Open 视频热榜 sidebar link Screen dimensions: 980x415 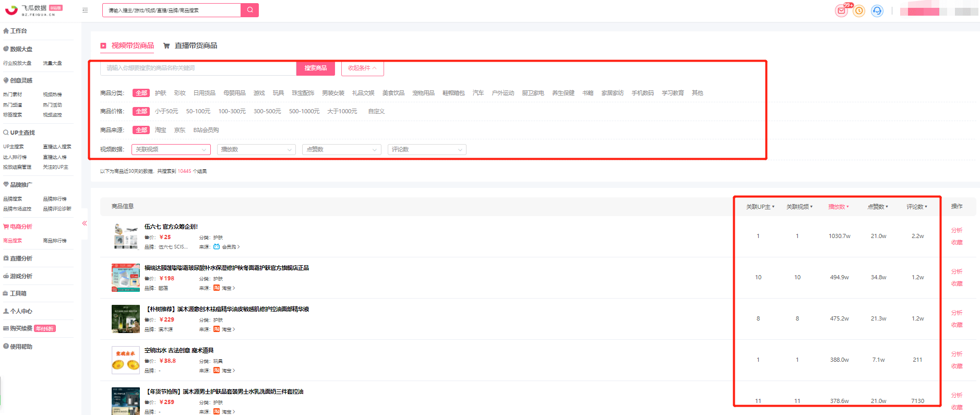point(52,94)
